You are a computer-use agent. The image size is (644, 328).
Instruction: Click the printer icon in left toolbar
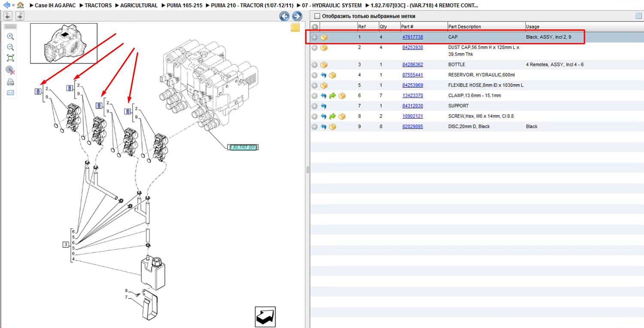click(x=11, y=82)
